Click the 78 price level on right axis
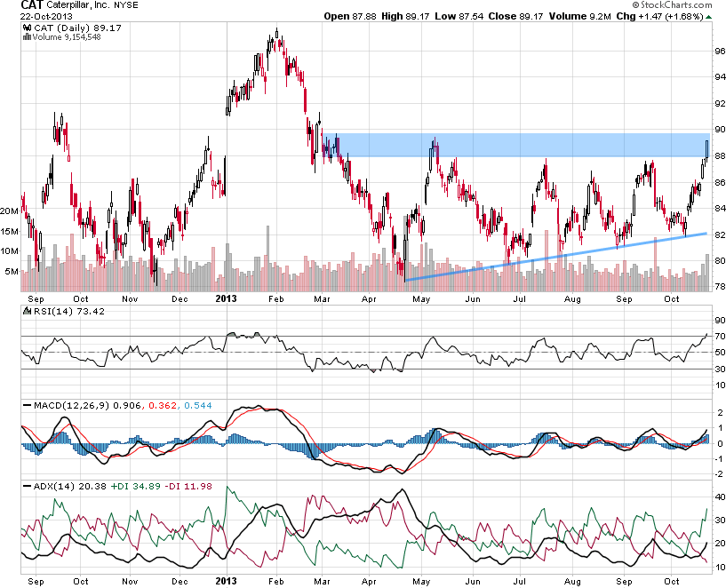726x588 pixels. pos(720,287)
